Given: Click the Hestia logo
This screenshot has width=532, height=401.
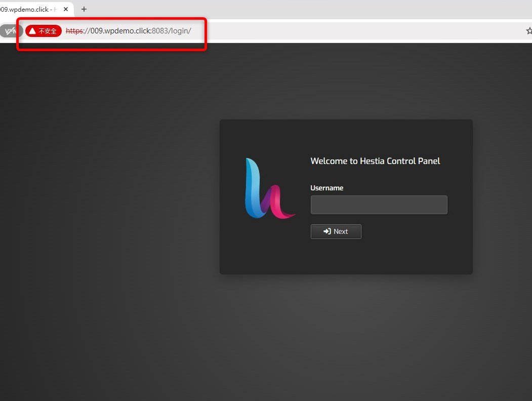Looking at the screenshot, I should [x=270, y=188].
